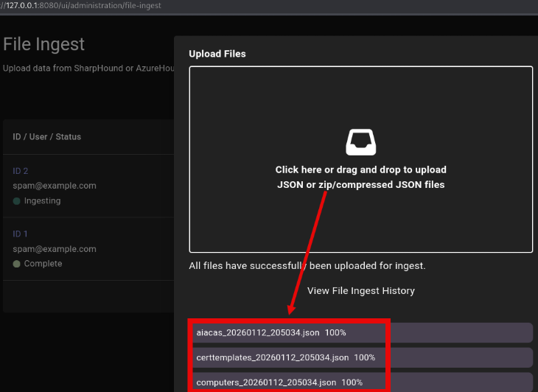
Task: Click the drag and drop upload text
Action: click(360, 178)
